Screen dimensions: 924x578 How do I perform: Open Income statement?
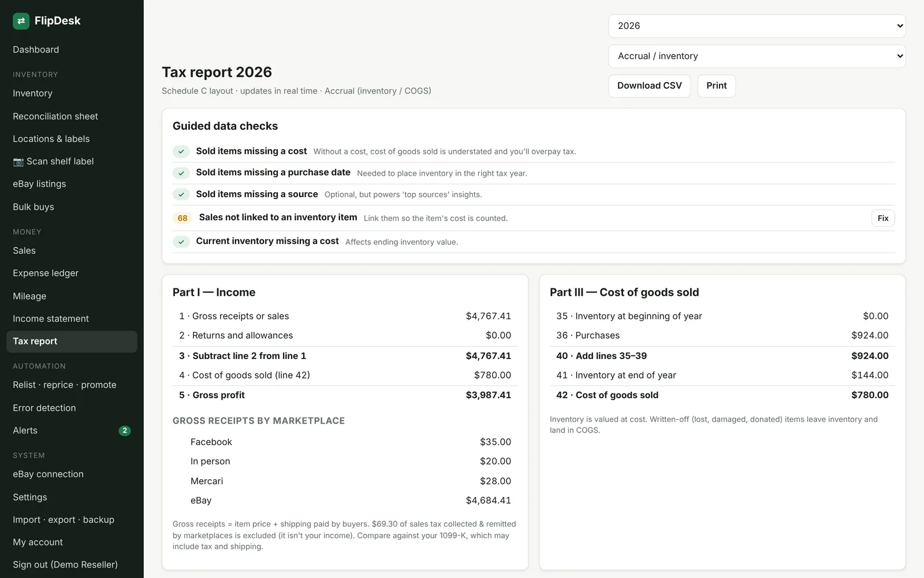[x=72, y=318]
